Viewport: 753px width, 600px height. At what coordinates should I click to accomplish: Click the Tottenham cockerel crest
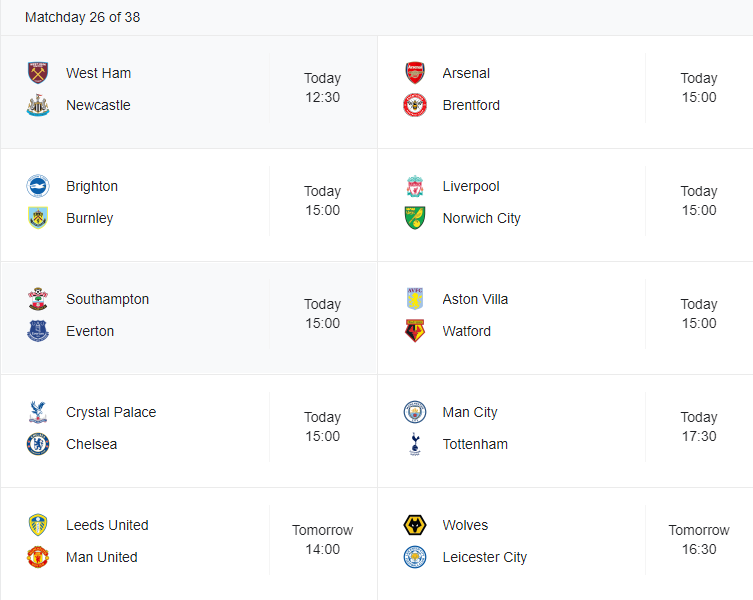tap(414, 444)
